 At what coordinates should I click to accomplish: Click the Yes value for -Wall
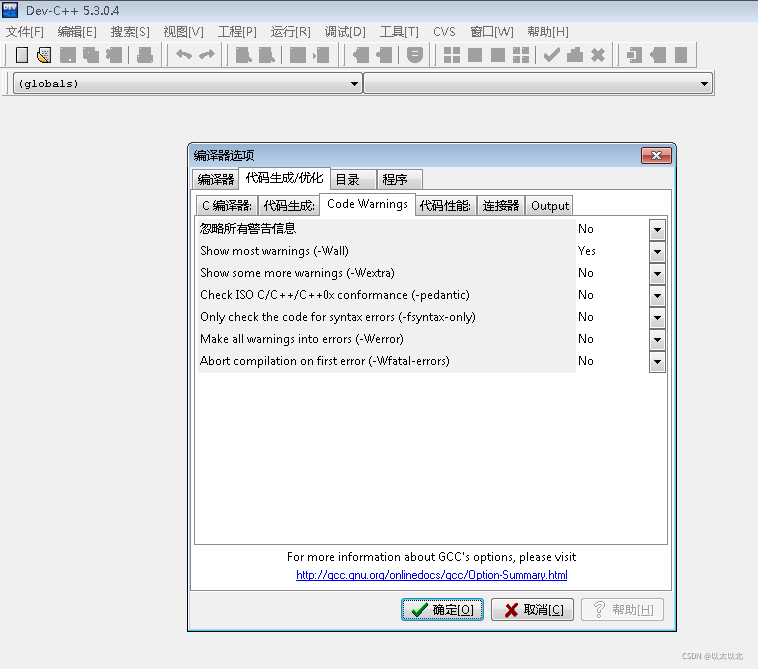pyautogui.click(x=586, y=251)
